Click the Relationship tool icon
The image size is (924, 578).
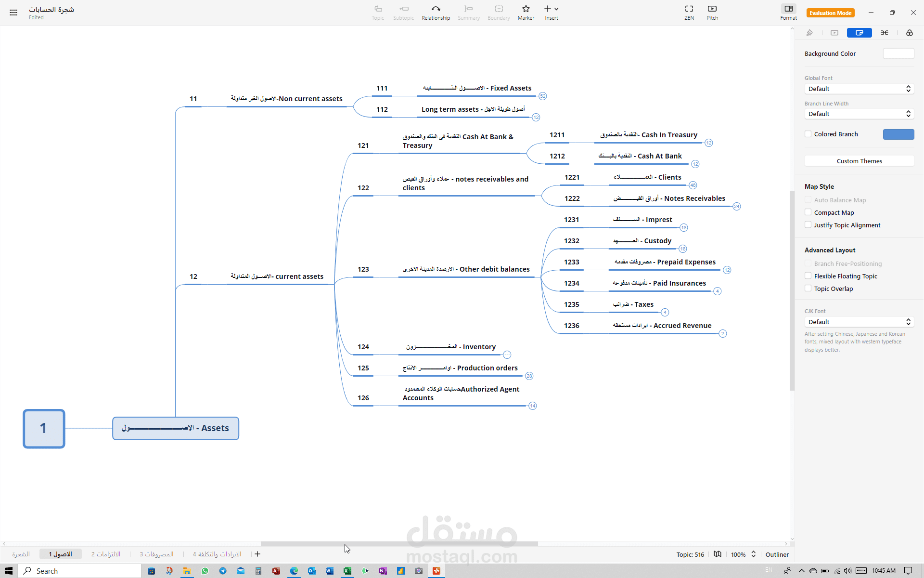point(436,9)
